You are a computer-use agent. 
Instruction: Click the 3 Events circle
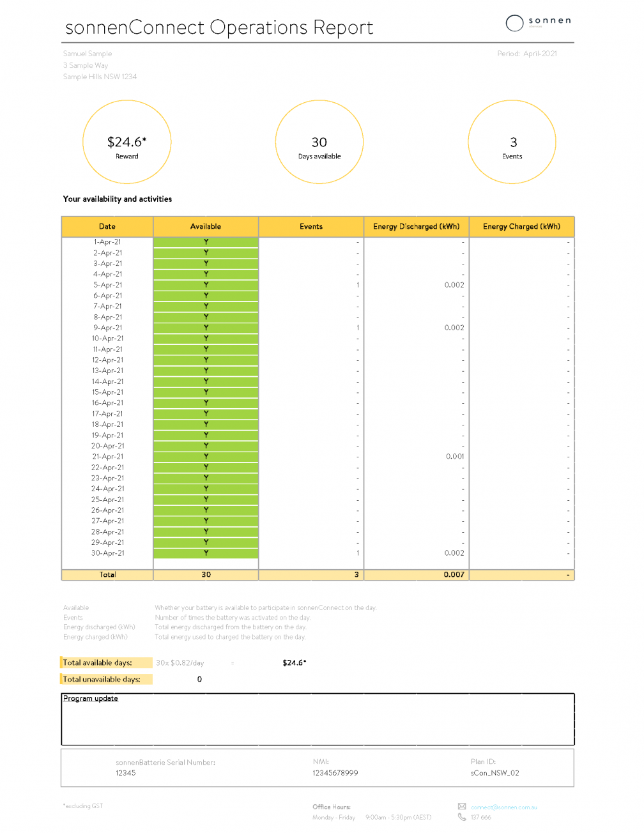(x=512, y=142)
